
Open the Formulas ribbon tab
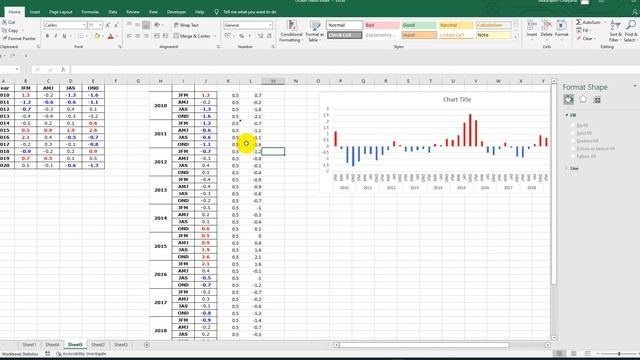(90, 12)
